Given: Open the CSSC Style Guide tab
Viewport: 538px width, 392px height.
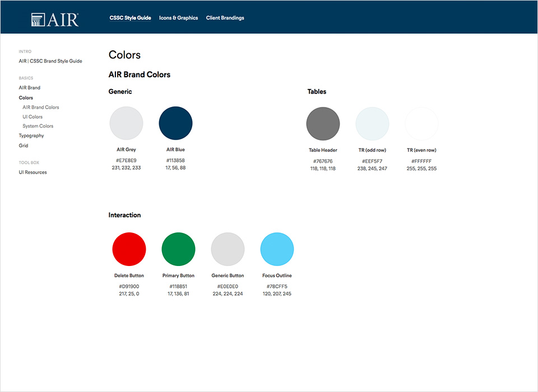Looking at the screenshot, I should tap(131, 18).
